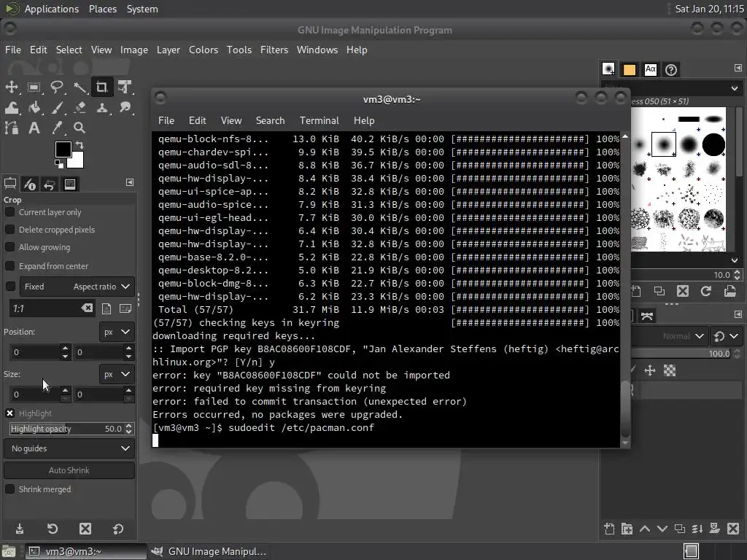
Task: Open the Terminal menu in terminal window
Action: 320,120
